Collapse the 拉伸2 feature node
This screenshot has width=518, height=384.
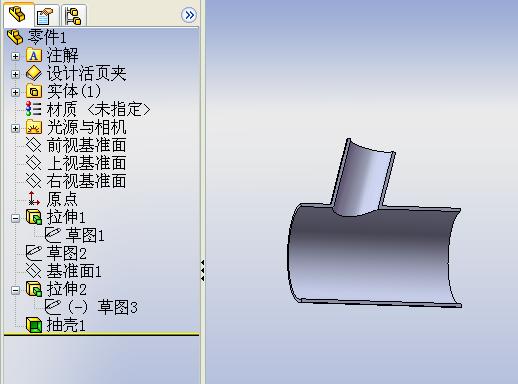coord(15,290)
